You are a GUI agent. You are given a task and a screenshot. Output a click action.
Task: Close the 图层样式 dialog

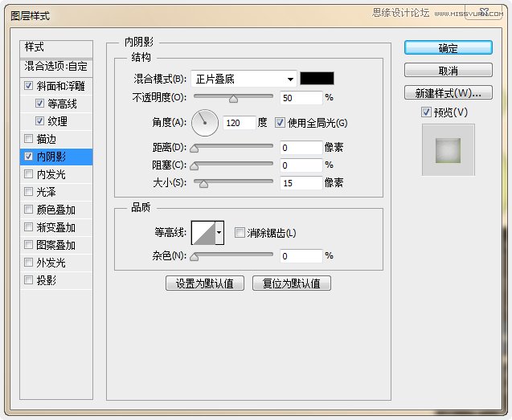483,12
